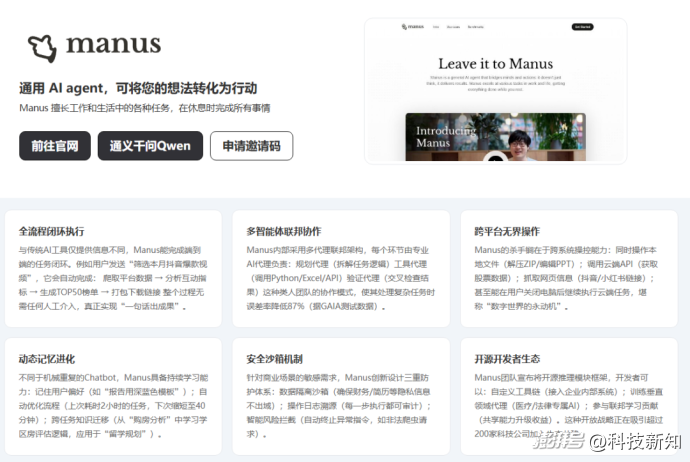Select the 开源开发者生态 card title
690x462 pixels.
[507, 359]
